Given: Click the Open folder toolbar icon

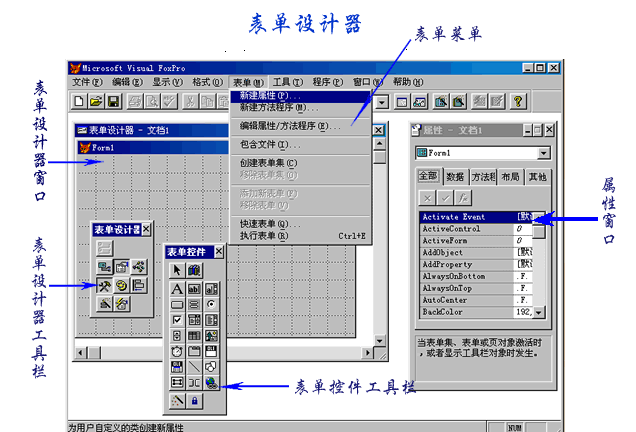Looking at the screenshot, I should pos(96,101).
